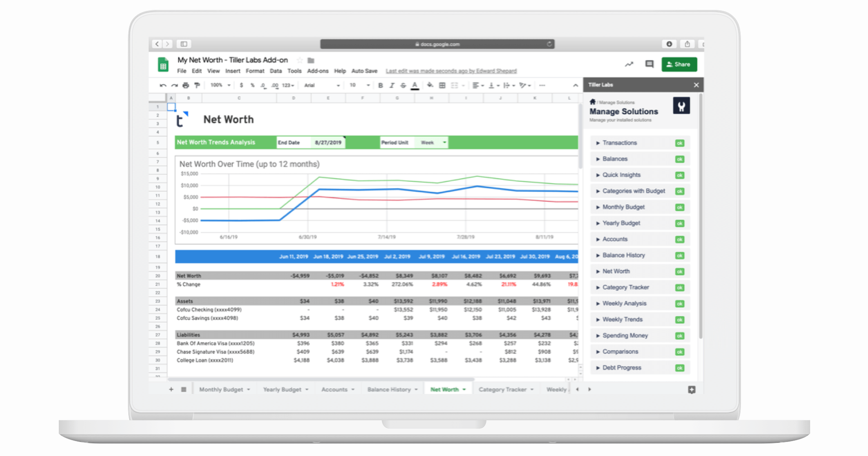
Task: Click the Google Sheets home icon
Action: coord(163,65)
